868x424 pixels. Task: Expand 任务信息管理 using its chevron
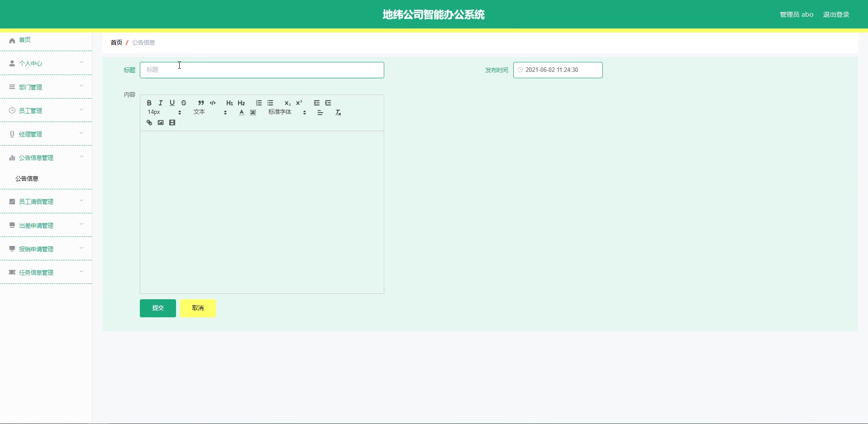click(x=81, y=271)
